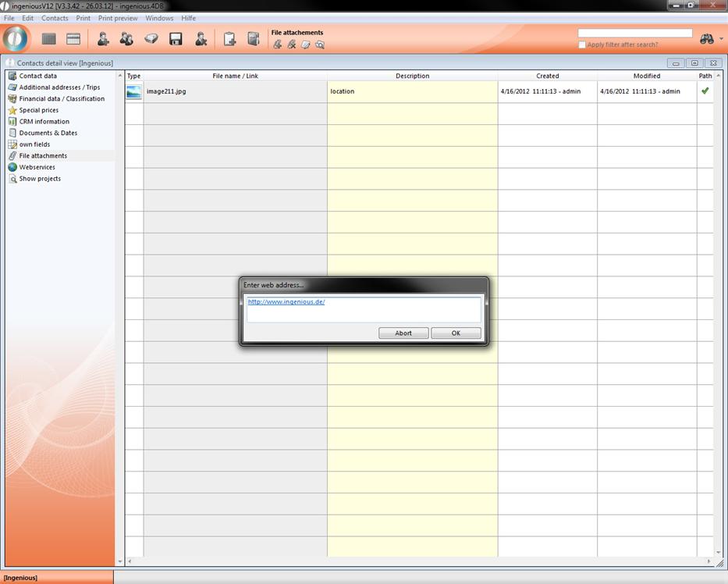Select Special prices in sidebar

point(38,110)
